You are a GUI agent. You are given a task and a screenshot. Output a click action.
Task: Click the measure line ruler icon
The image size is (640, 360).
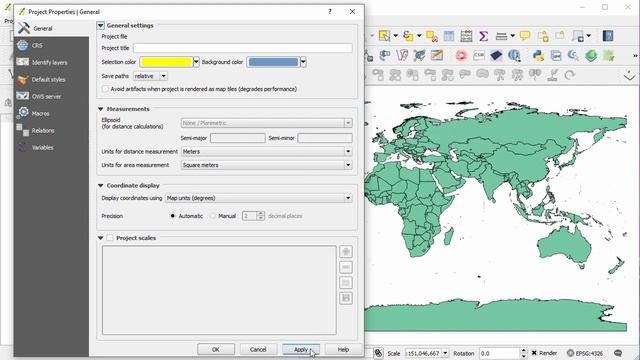click(x=501, y=36)
